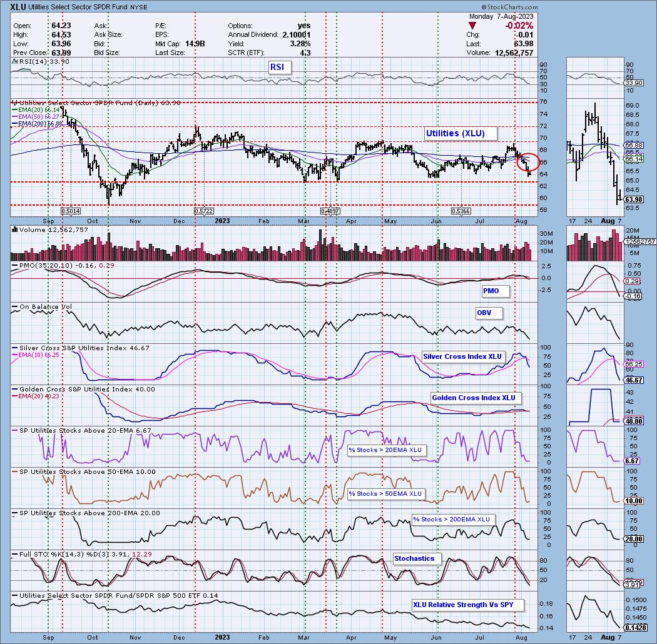Select the date Monday 7-Aug-2023
The image size is (657, 644).
click(501, 17)
